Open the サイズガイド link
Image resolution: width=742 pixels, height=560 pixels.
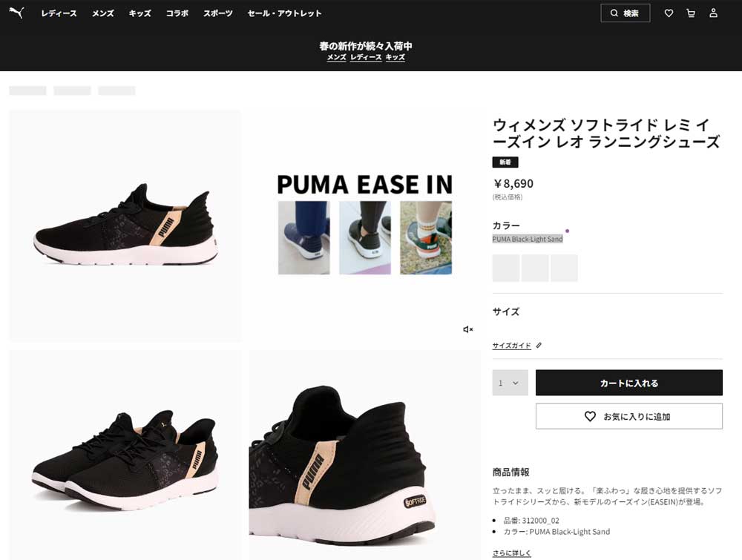(511, 345)
